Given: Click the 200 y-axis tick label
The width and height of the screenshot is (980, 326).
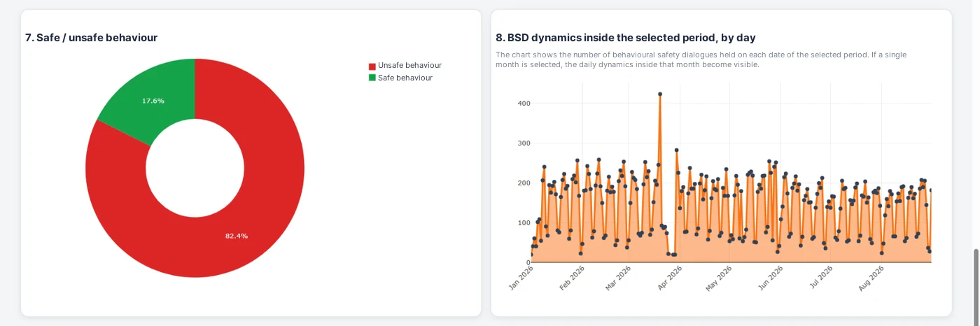Looking at the screenshot, I should coord(524,183).
